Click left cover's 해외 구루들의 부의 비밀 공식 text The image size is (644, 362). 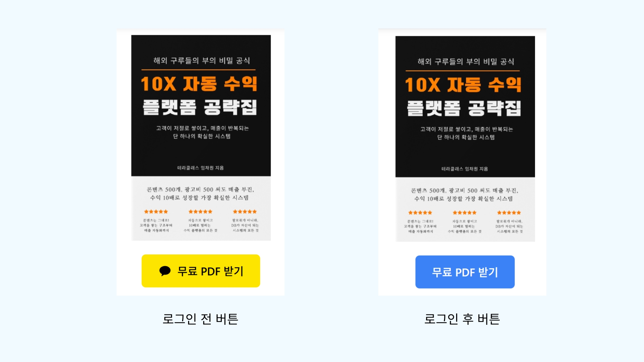pos(202,61)
